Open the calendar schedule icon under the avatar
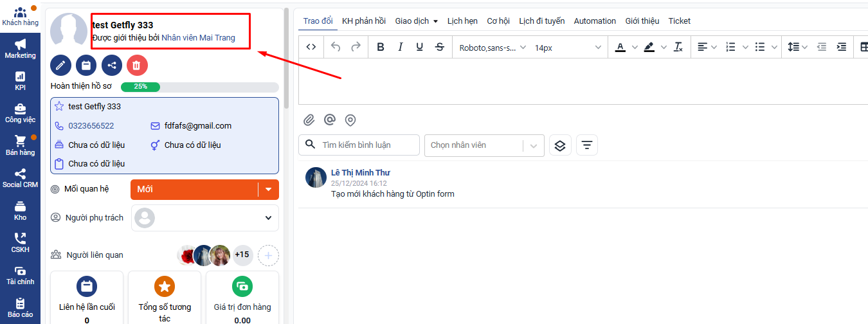868x324 pixels. [86, 65]
